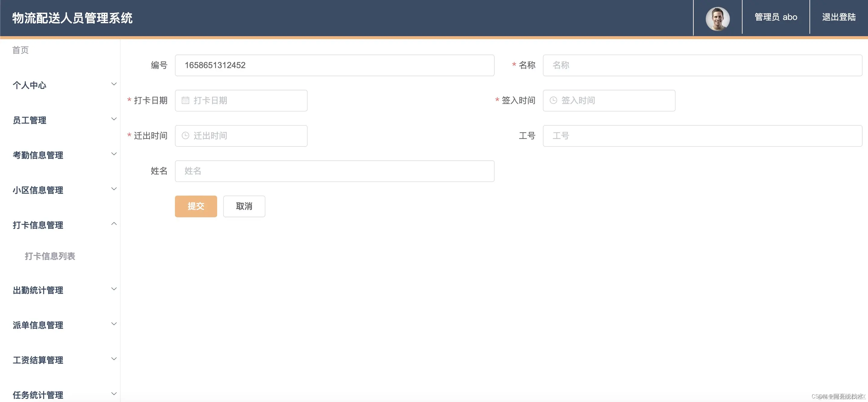The image size is (868, 402).
Task: Go to 首页 in sidebar
Action: coord(21,50)
